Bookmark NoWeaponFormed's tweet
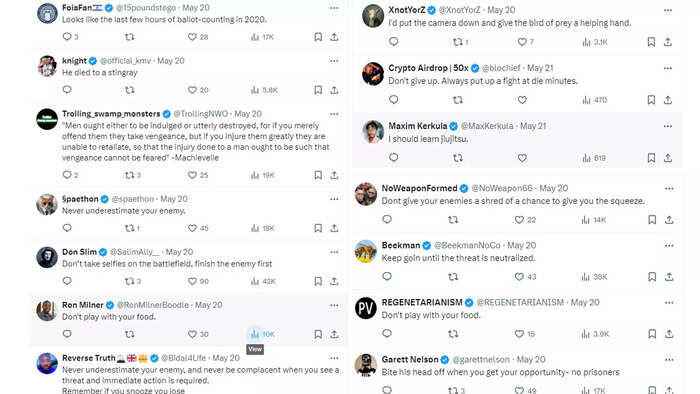Viewport: 700px width, 394px height. tap(652, 220)
